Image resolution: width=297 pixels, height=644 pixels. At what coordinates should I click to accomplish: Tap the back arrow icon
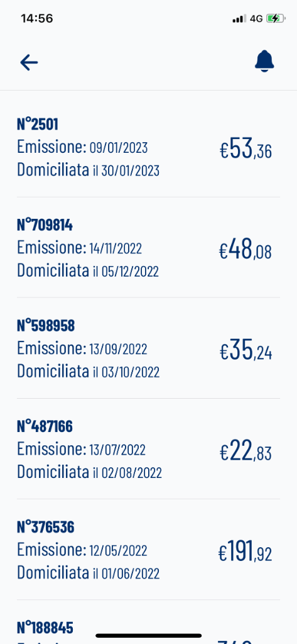(x=29, y=62)
